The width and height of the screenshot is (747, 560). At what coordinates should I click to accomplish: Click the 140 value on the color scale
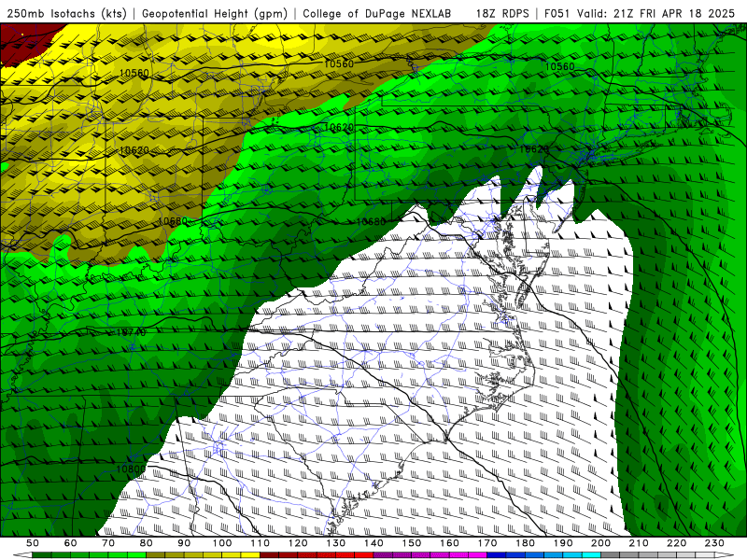373,543
